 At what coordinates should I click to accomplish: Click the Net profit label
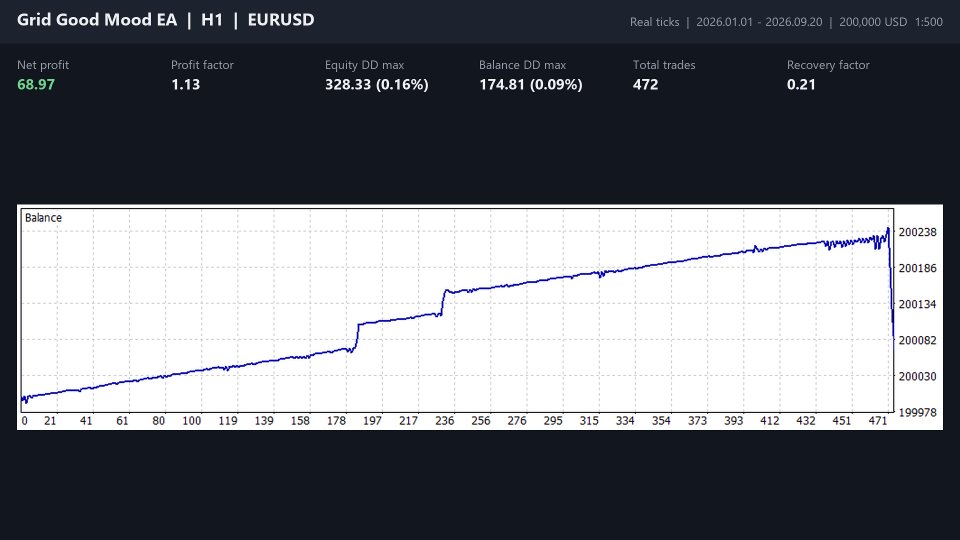tap(43, 65)
